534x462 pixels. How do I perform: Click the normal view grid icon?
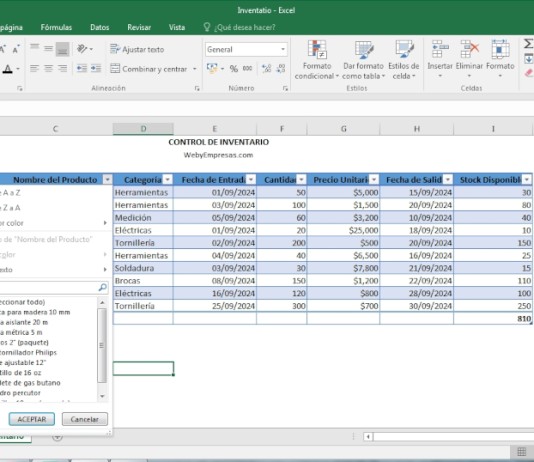521,452
